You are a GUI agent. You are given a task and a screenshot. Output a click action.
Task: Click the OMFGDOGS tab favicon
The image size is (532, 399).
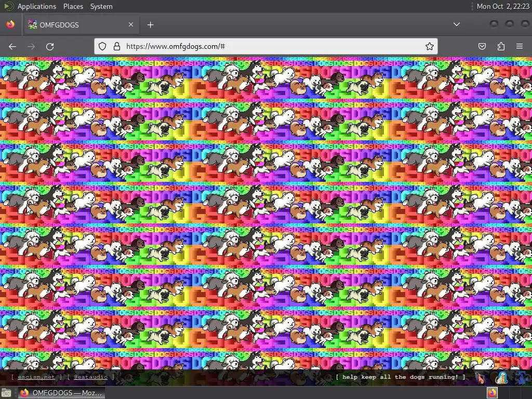33,24
